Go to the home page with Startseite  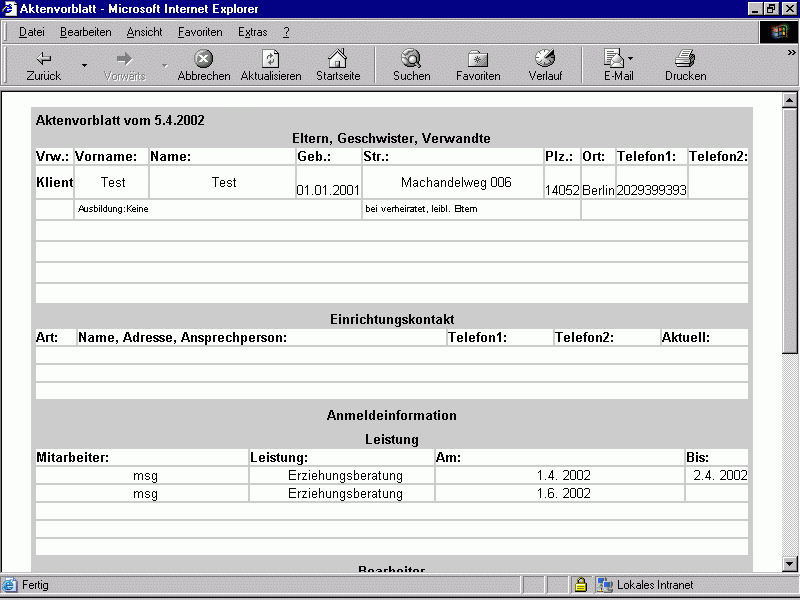(338, 63)
